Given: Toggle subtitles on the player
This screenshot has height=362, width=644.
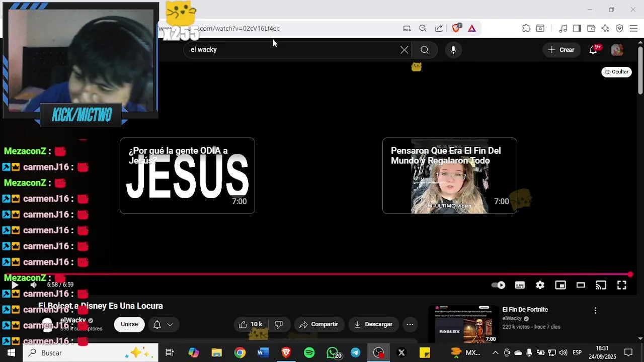Looking at the screenshot, I should pos(520,285).
